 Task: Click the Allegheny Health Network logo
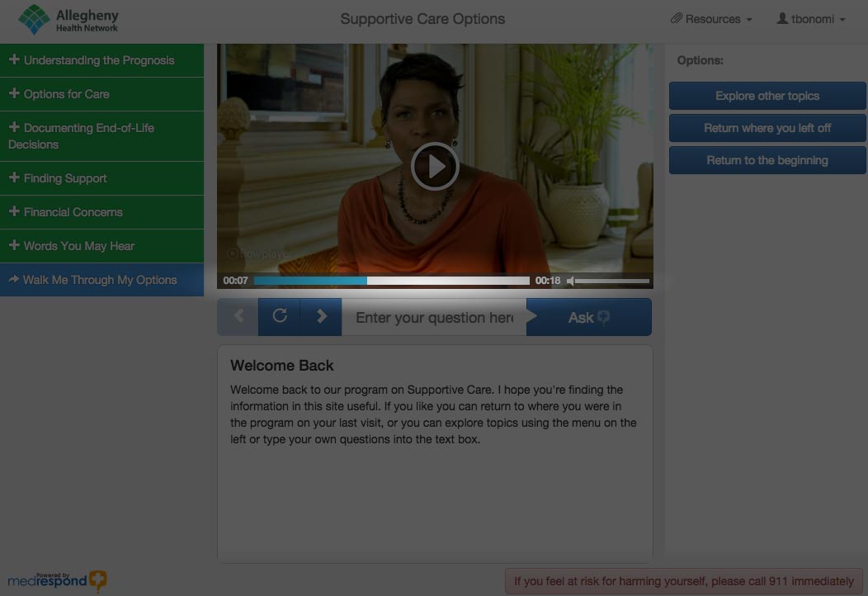(x=69, y=19)
